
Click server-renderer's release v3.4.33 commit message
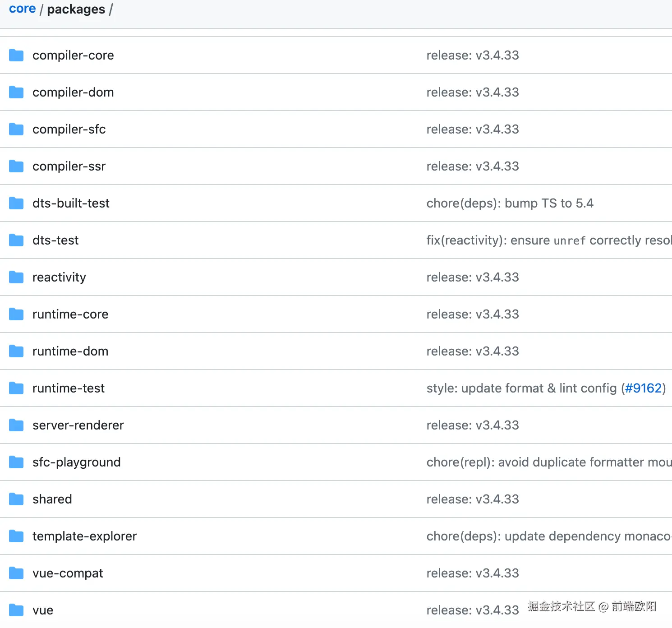[x=473, y=425]
